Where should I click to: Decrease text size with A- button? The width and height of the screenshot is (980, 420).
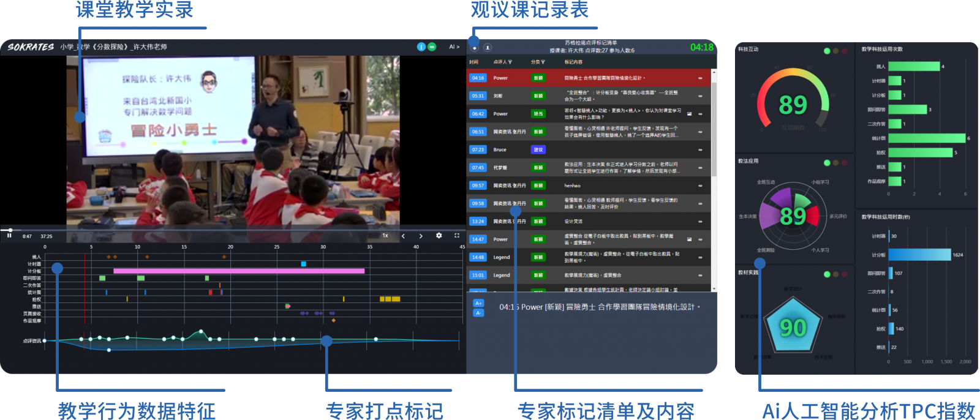(x=478, y=313)
